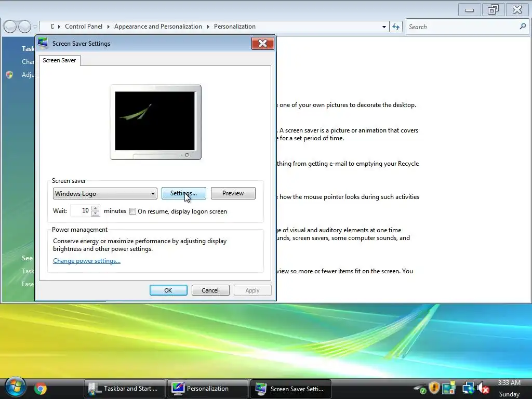Switch to Personalization taskbar button
Screen dimensions: 532x399
[207, 389]
